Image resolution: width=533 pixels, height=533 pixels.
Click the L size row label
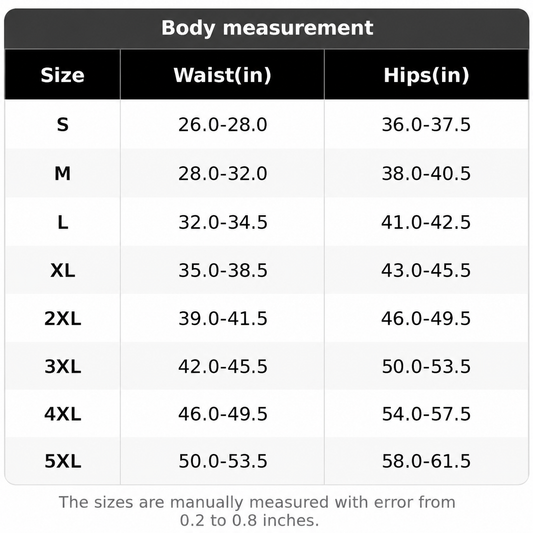63,223
